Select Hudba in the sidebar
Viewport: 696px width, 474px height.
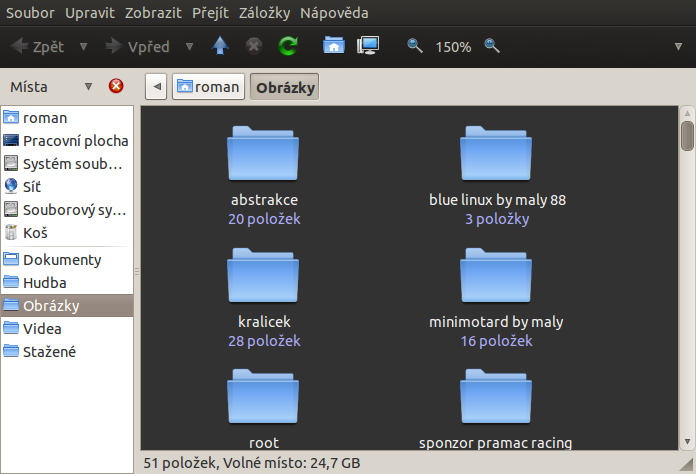click(x=67, y=283)
